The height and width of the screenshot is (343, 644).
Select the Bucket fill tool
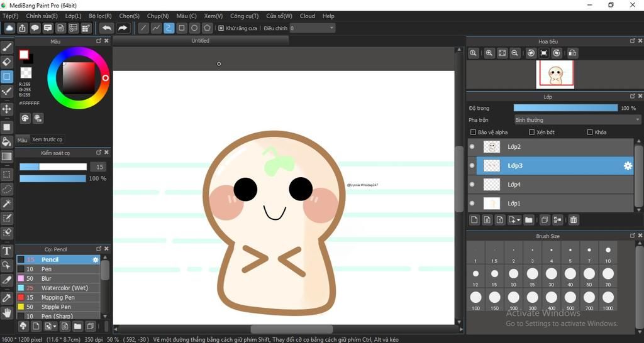[x=6, y=141]
